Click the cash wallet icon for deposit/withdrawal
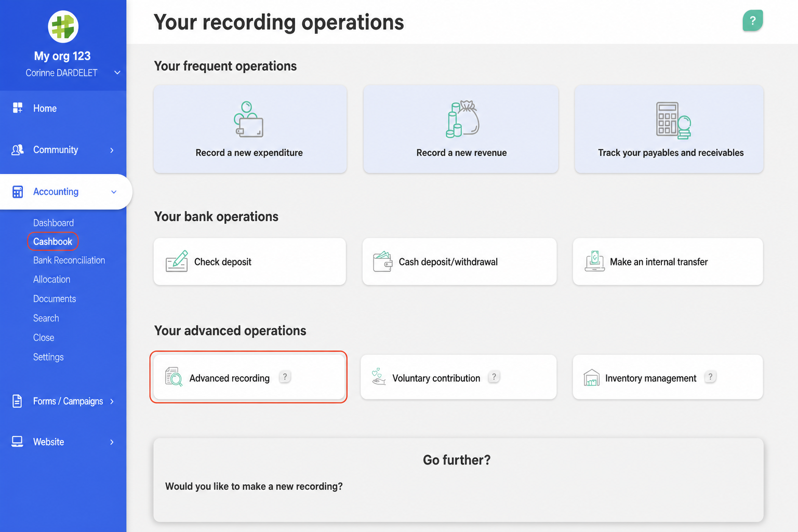 pos(383,261)
